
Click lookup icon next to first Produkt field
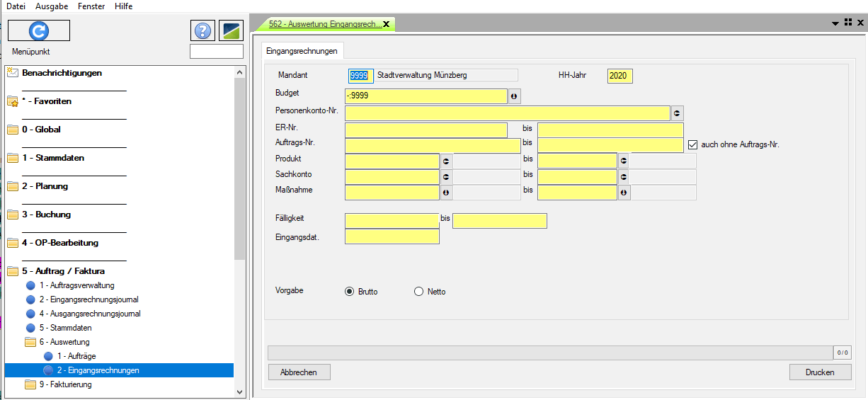[446, 161]
